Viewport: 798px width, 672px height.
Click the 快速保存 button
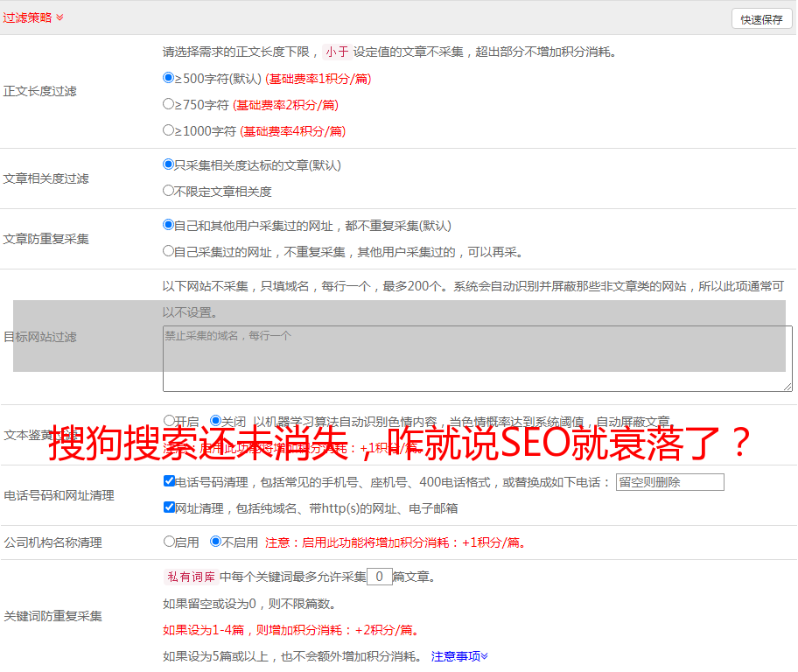pyautogui.click(x=761, y=19)
